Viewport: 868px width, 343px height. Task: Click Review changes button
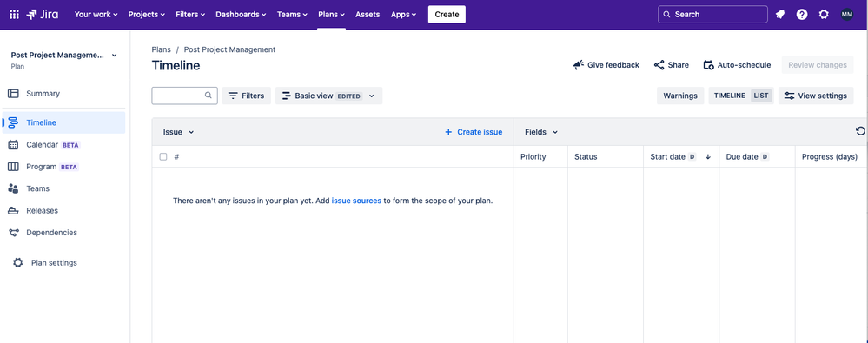pos(818,65)
